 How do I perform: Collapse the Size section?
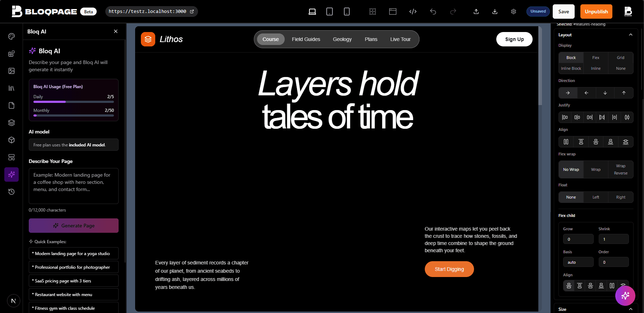point(631,309)
